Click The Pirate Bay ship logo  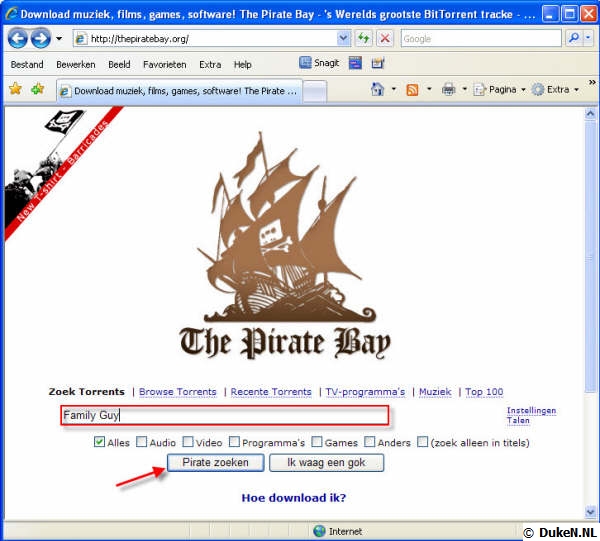click(285, 245)
